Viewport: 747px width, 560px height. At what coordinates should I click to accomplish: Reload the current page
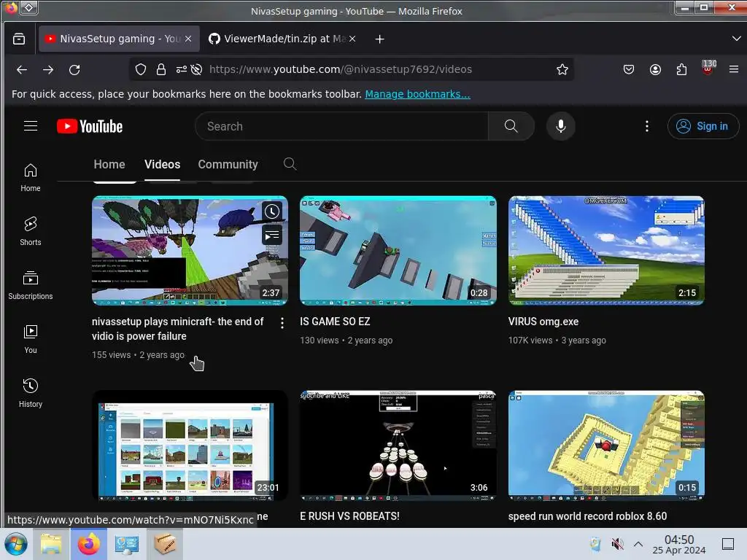coord(74,69)
